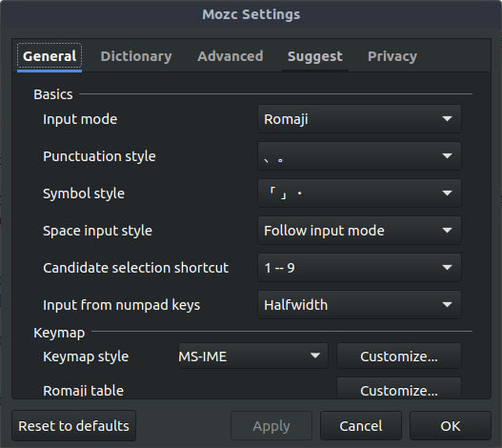Click the Input from numpad keys label
502x448 pixels.
coord(121,305)
